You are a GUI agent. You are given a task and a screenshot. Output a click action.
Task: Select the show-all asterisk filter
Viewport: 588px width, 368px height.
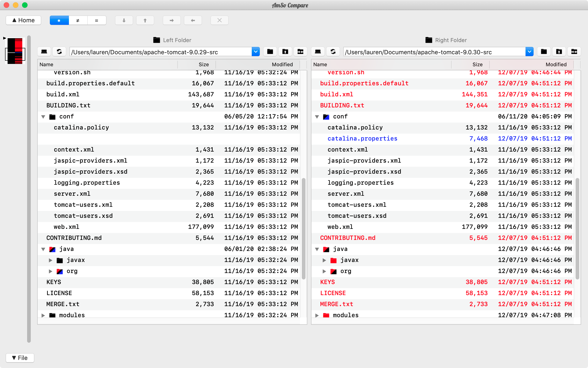[59, 20]
